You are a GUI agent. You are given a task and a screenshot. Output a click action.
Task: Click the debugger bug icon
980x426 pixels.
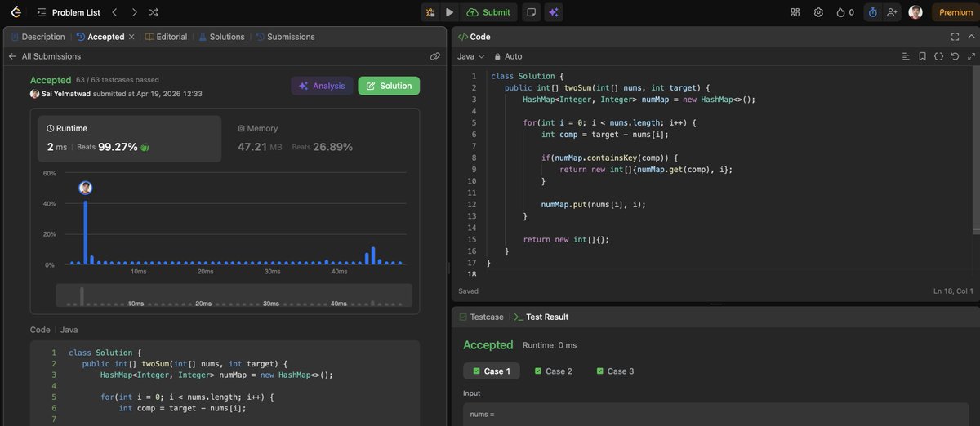pos(430,12)
